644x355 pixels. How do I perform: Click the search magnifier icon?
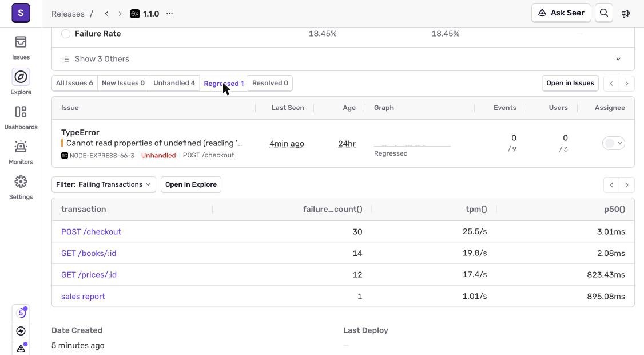[604, 13]
